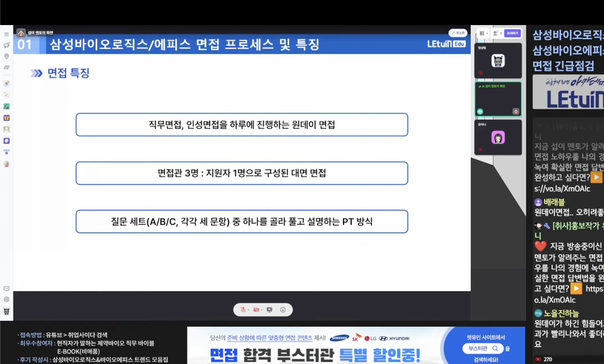The width and height of the screenshot is (604, 364).
Task: Click the 부스터관 search field in banner
Action: coord(483,349)
